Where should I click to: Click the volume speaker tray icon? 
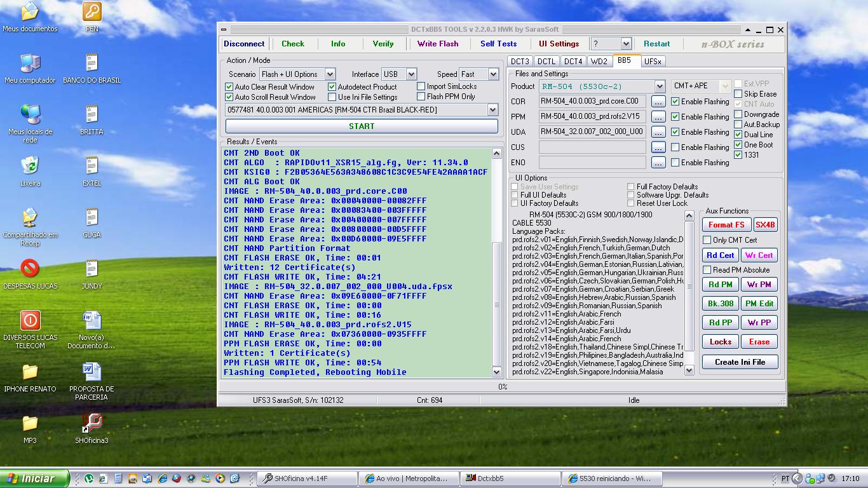point(831,478)
